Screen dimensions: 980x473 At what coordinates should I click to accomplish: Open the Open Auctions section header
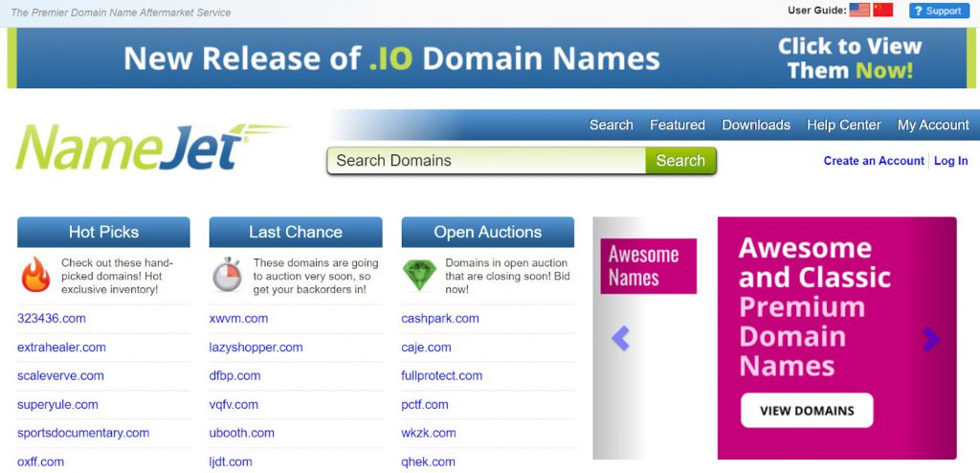pyautogui.click(x=487, y=232)
